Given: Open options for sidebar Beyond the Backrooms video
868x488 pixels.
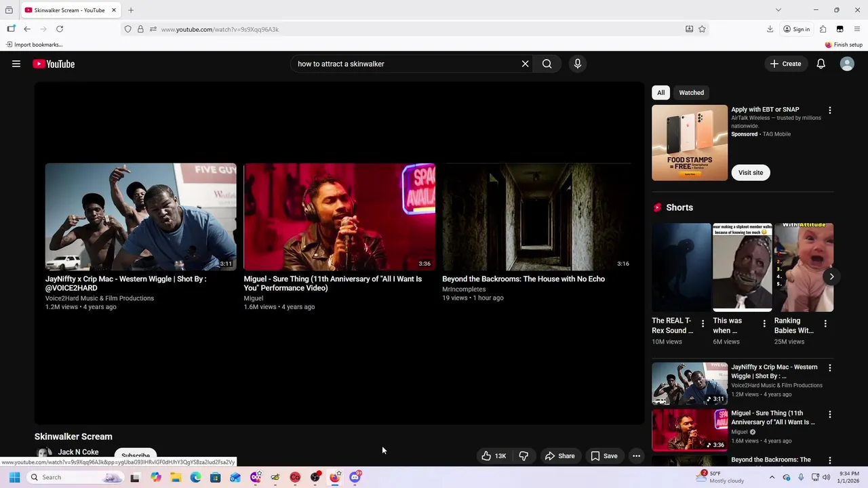Looking at the screenshot, I should point(829,460).
